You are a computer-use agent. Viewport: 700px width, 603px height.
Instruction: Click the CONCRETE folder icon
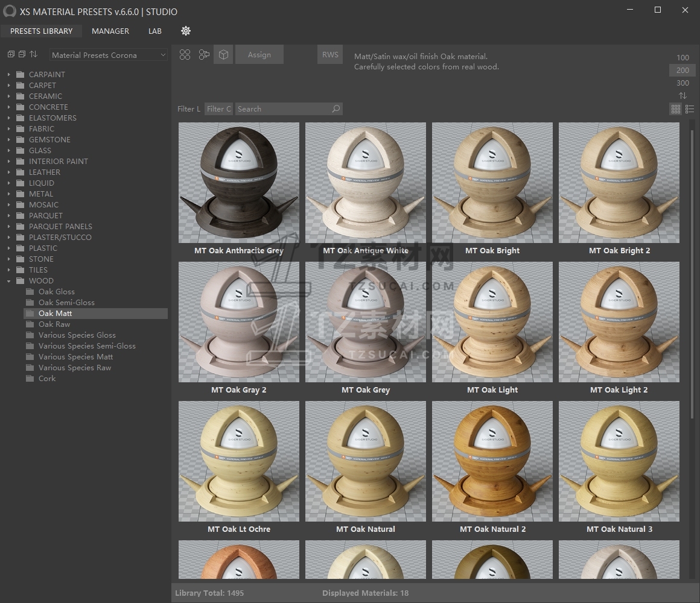pyautogui.click(x=20, y=107)
